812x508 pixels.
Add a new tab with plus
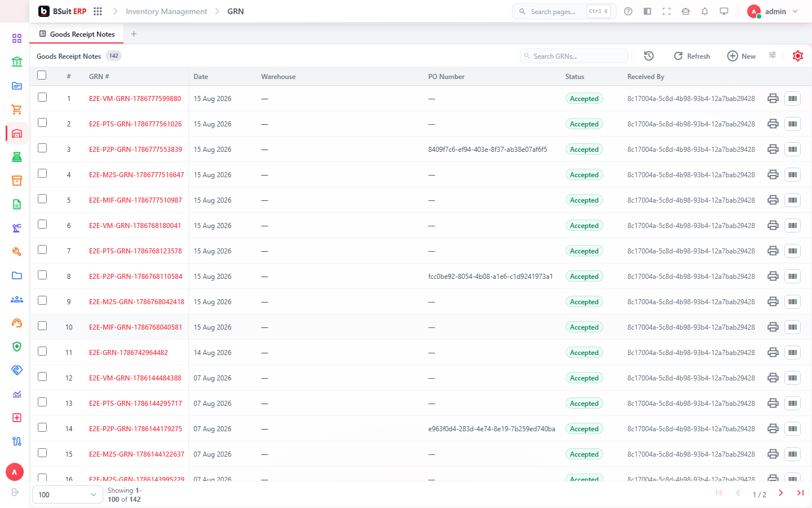[x=134, y=34]
